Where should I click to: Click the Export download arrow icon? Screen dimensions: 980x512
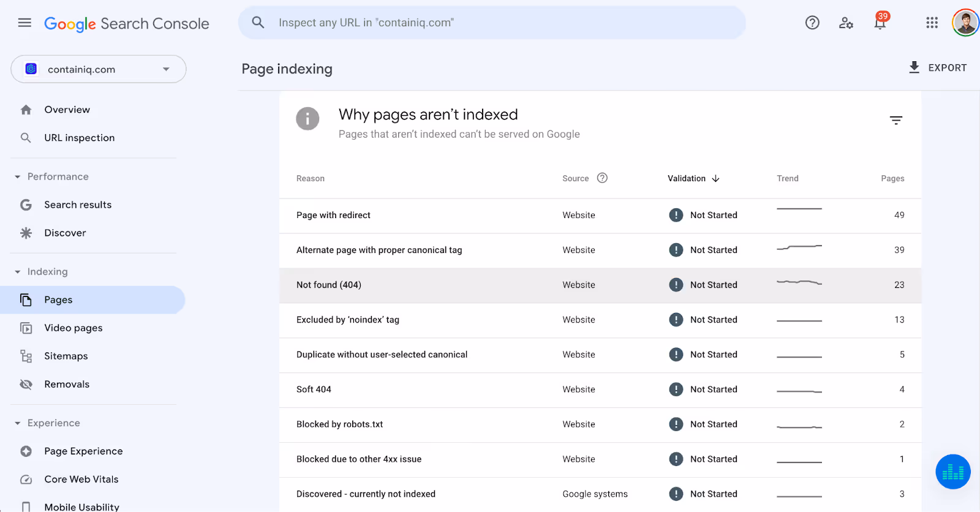point(914,67)
